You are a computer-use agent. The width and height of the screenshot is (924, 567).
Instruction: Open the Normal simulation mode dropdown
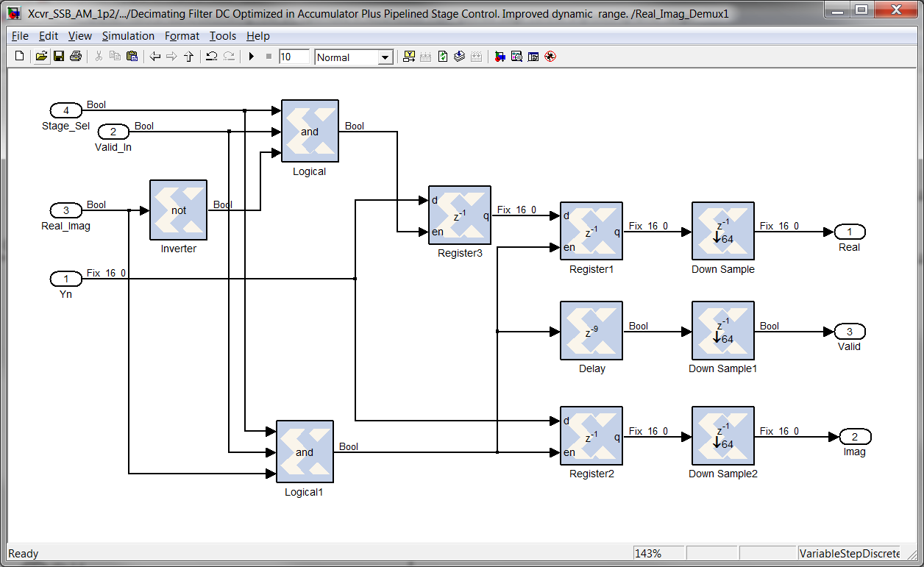tap(355, 57)
